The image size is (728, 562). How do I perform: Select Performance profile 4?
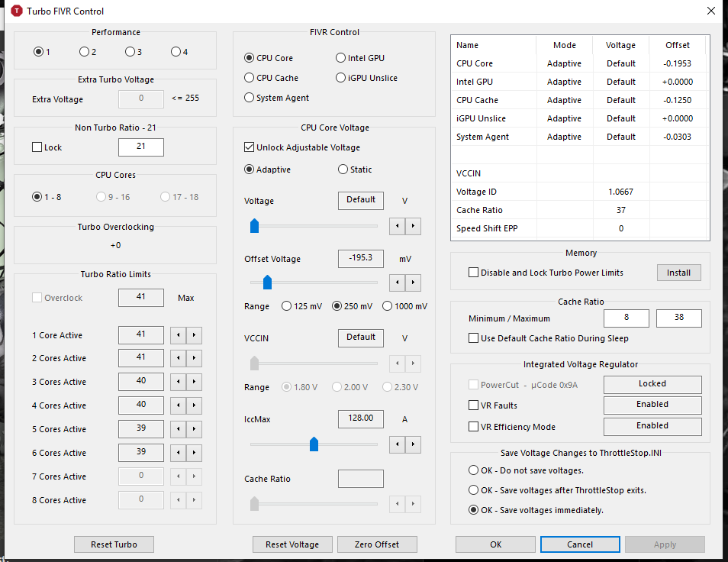pos(179,52)
